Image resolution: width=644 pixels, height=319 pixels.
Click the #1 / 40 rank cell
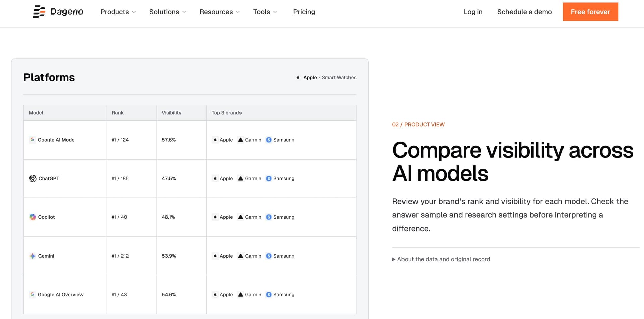pos(119,217)
